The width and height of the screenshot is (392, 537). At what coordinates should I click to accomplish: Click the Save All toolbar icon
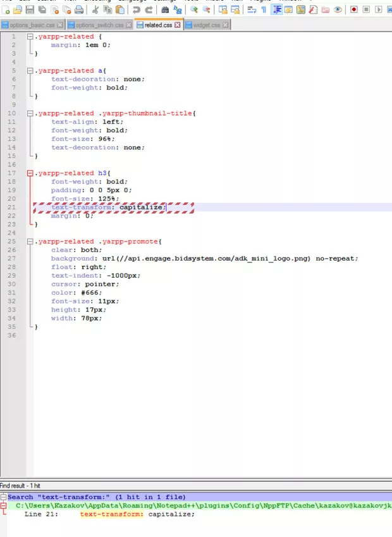42,9
